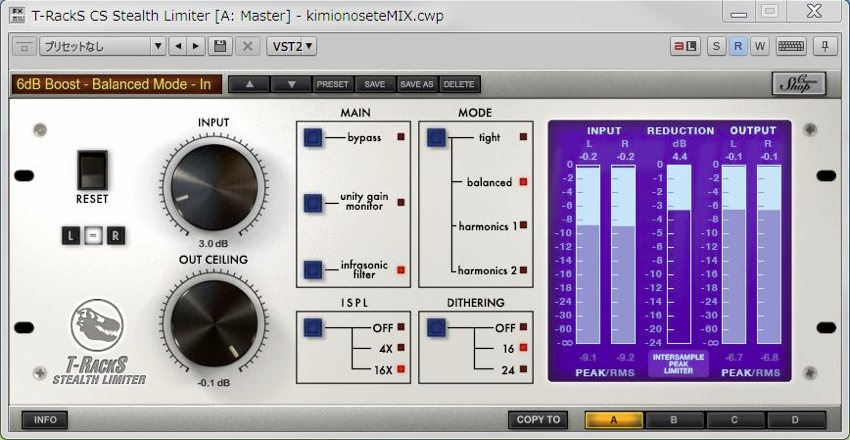Select ISPL 4X option
Image resolution: width=850 pixels, height=440 pixels.
(x=401, y=348)
